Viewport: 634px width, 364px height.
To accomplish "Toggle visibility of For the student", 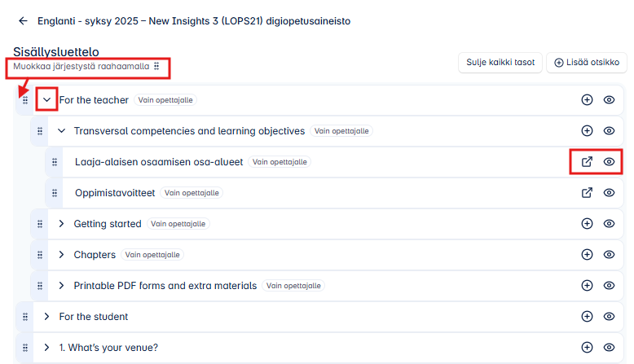I will coord(609,317).
